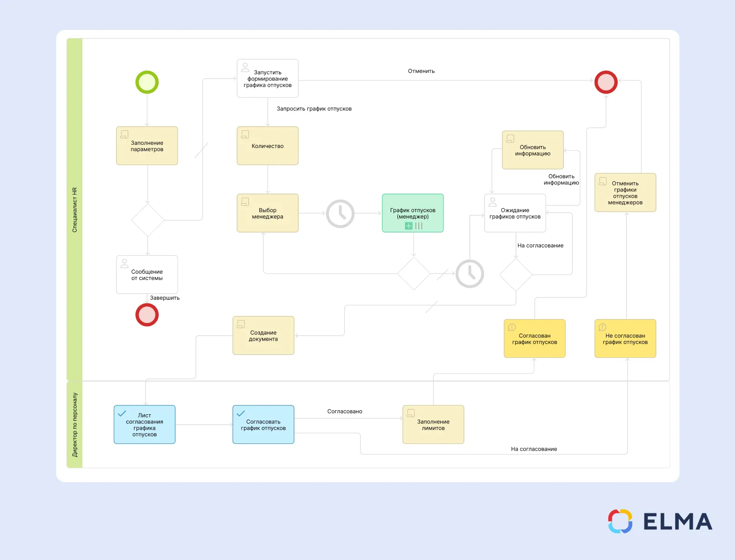Click the Заполнение параметров script task

[x=147, y=146]
